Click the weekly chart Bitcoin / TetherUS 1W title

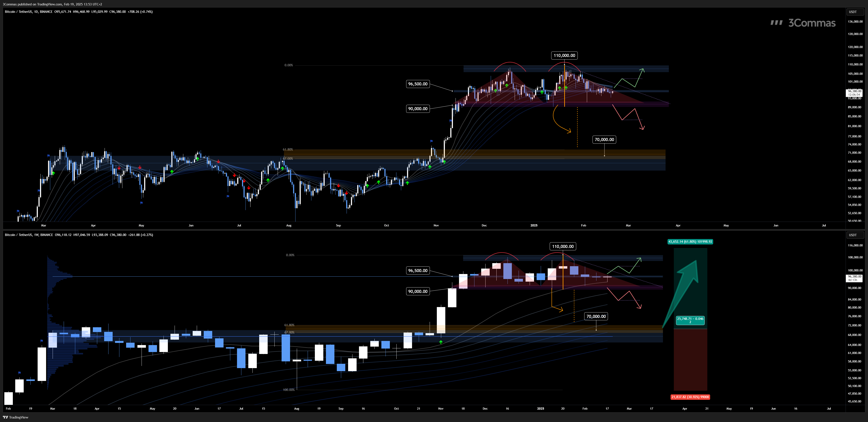pyautogui.click(x=29, y=235)
